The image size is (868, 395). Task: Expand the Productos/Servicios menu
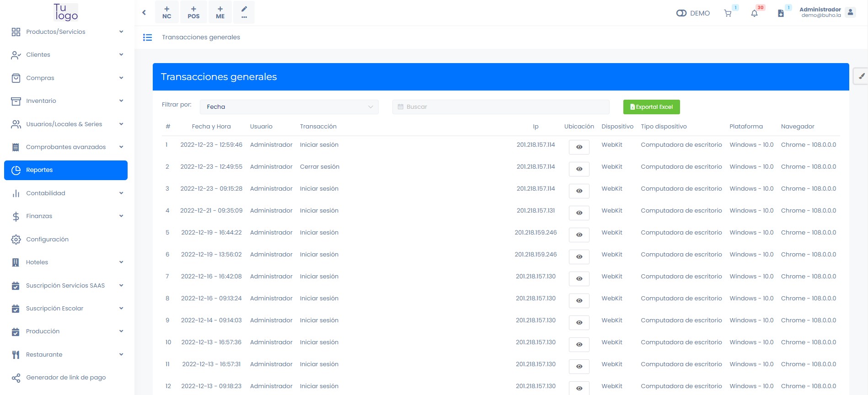coord(66,32)
